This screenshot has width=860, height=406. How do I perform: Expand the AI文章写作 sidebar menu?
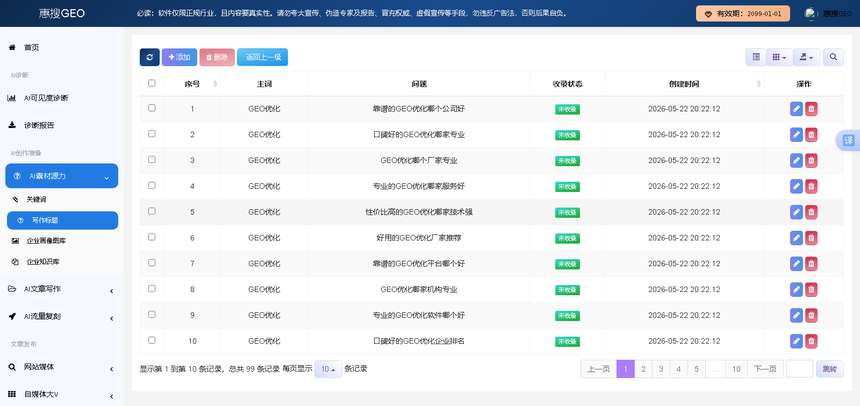(x=61, y=289)
